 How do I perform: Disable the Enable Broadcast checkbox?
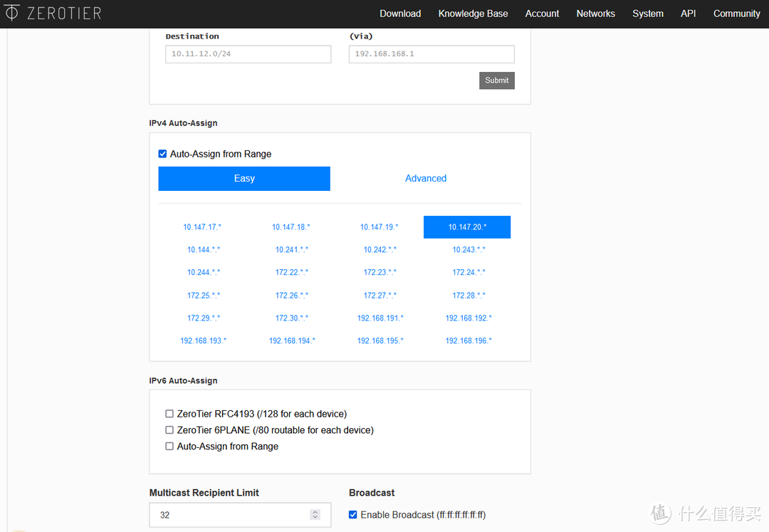[353, 515]
